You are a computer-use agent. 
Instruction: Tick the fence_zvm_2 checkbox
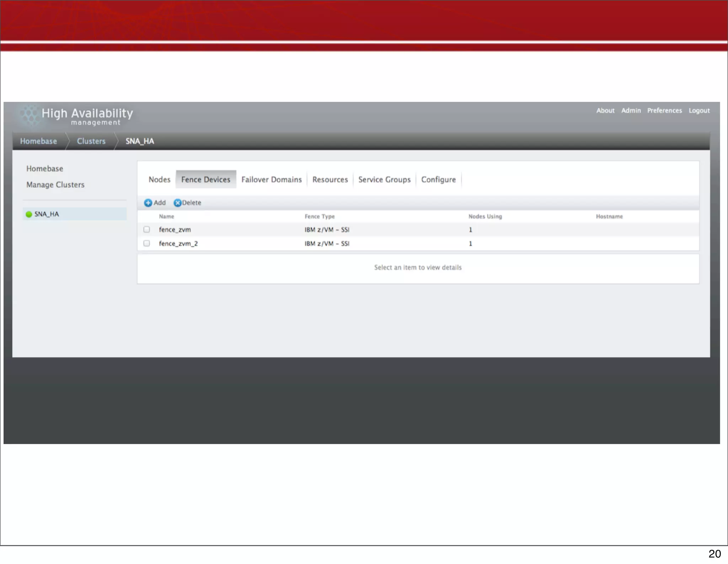click(146, 243)
